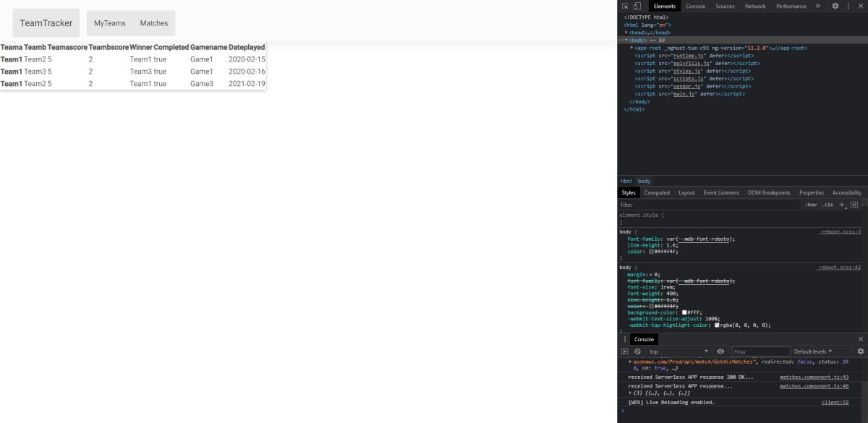Viewport: 868px width, 423px height.
Task: Switch to the Network tab
Action: click(755, 6)
